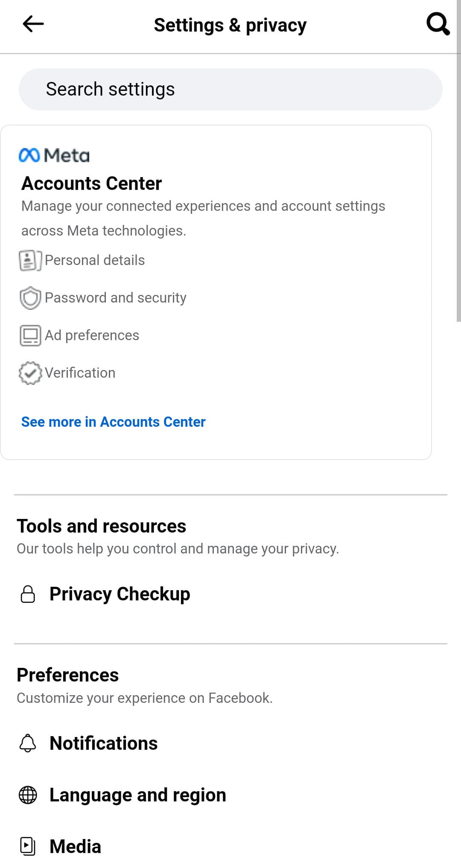Click the vertical scrollbar
The height and width of the screenshot is (868, 461).
click(x=458, y=171)
